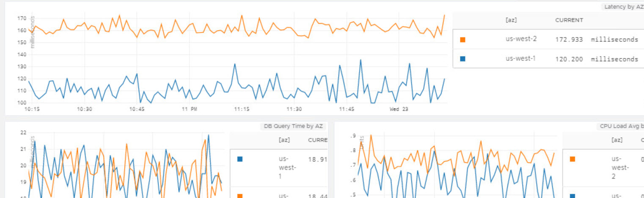Screen dimensions: 644x198
Task: Sort Latency legend by CURRENT column header
Action: click(x=569, y=20)
